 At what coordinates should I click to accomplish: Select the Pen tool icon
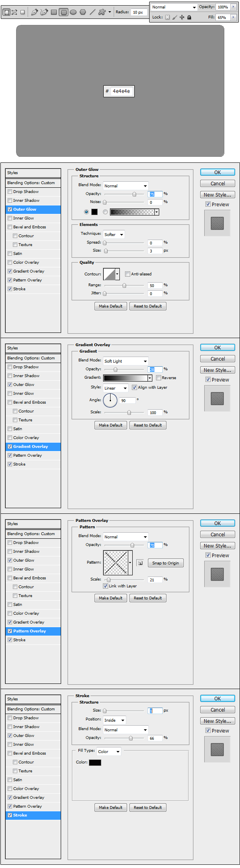click(x=35, y=12)
